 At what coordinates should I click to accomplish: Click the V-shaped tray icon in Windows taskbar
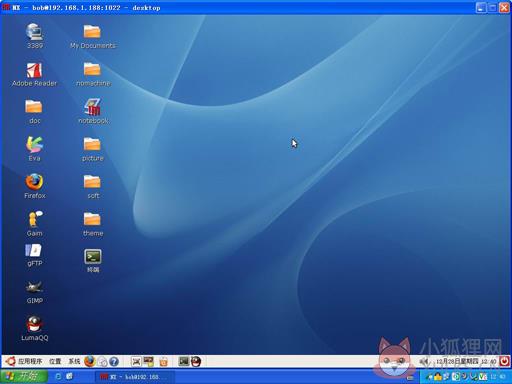[x=483, y=377]
